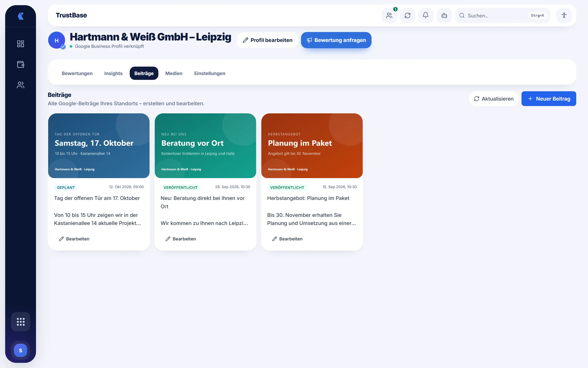
Task: Switch to the Bewertungen tab
Action: [77, 73]
